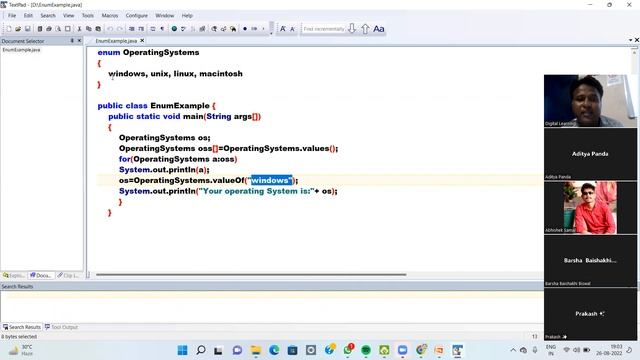The image size is (640, 360).
Task: Click the Decrease font size icon
Action: (x=292, y=29)
